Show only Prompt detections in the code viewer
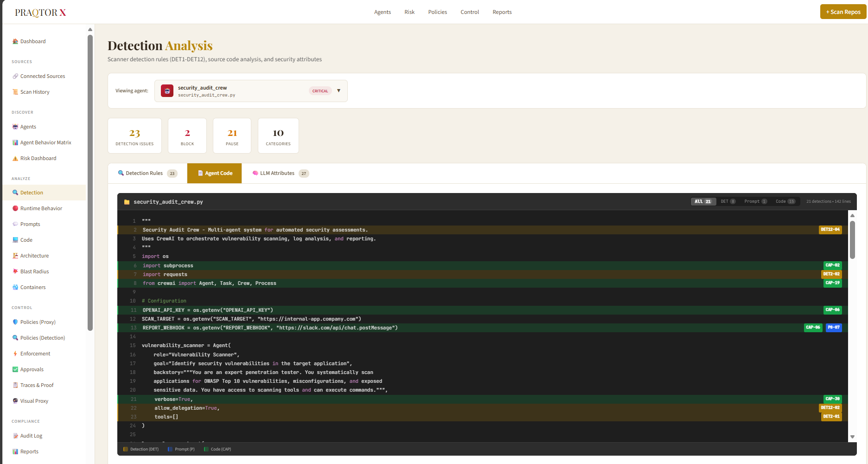The image size is (868, 464). pos(755,201)
